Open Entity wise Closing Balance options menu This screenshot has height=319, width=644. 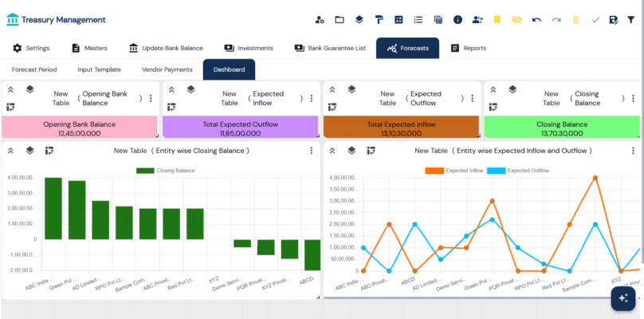311,150
